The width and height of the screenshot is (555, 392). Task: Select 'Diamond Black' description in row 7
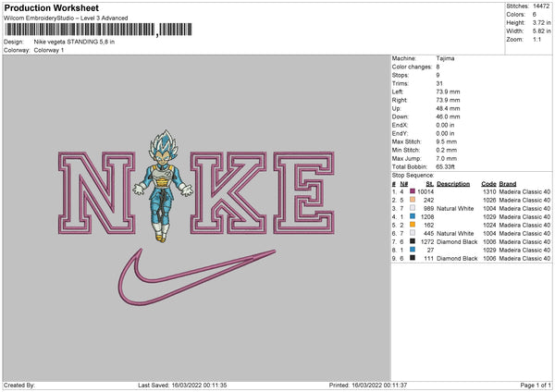tap(457, 241)
